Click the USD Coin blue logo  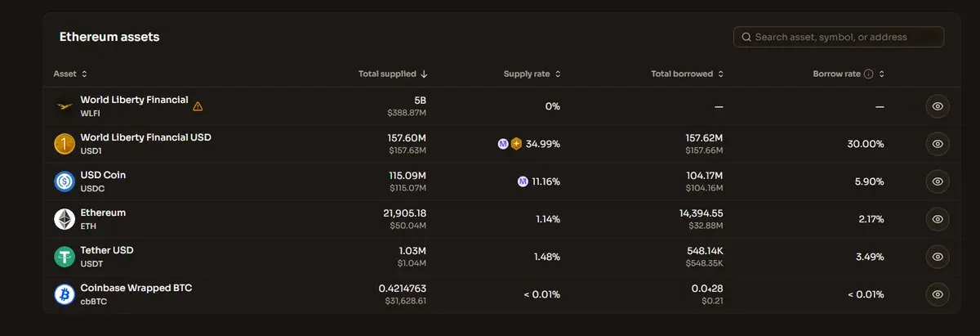65,181
